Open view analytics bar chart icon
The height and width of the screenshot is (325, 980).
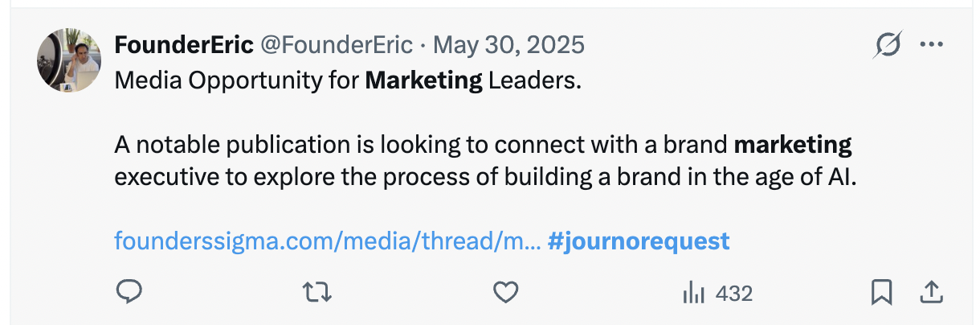click(x=693, y=294)
